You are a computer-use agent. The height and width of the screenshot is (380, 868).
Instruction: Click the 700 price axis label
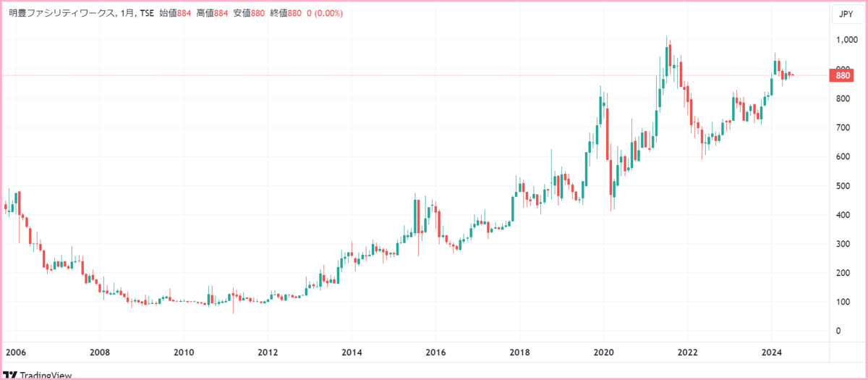pos(843,127)
